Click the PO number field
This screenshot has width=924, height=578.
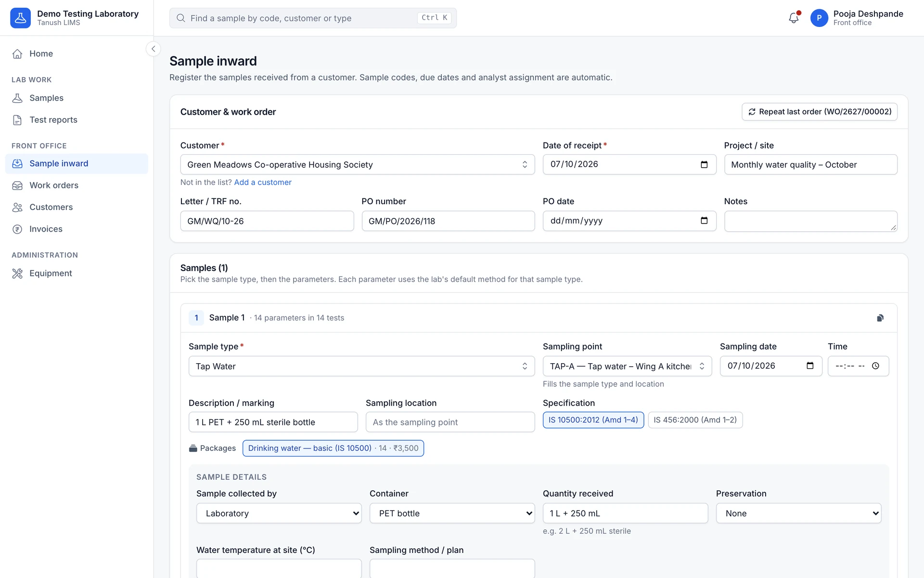point(448,221)
